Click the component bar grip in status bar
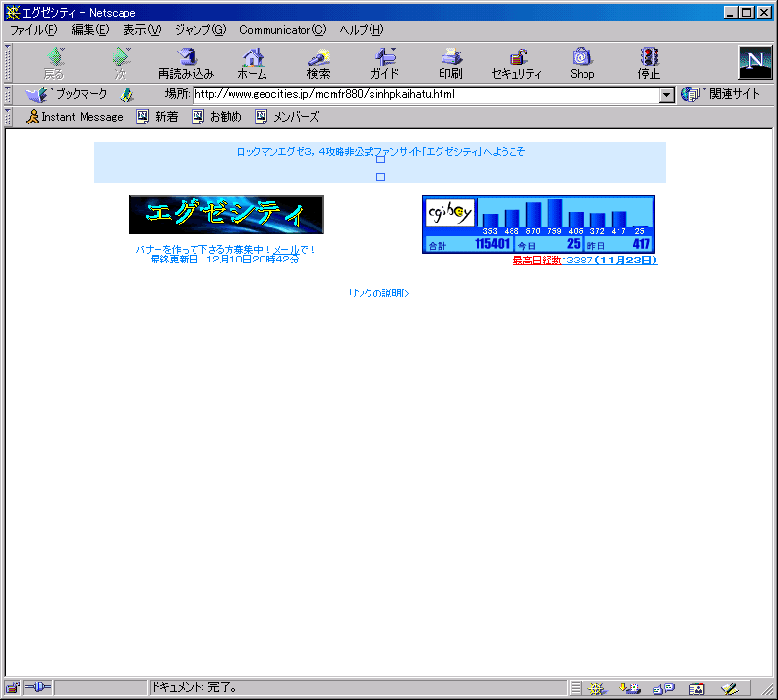The height and width of the screenshot is (700, 778). (x=575, y=688)
